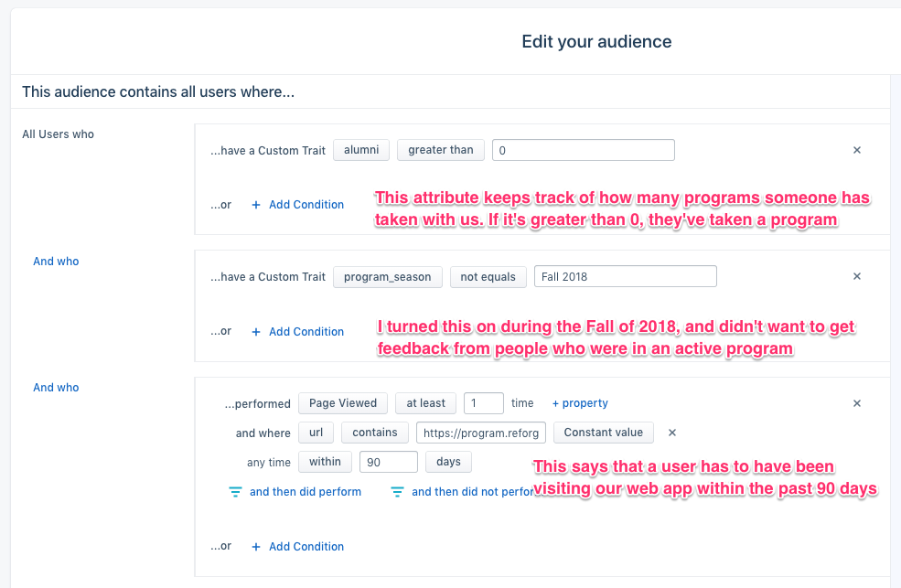Remove the alumni custom trait condition
The width and height of the screenshot is (901, 588).
[857, 150]
